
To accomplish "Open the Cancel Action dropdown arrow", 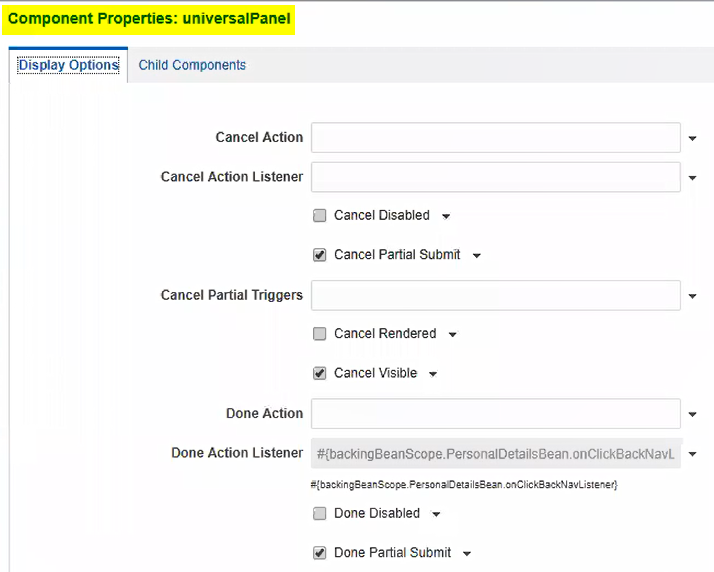I will tap(692, 138).
